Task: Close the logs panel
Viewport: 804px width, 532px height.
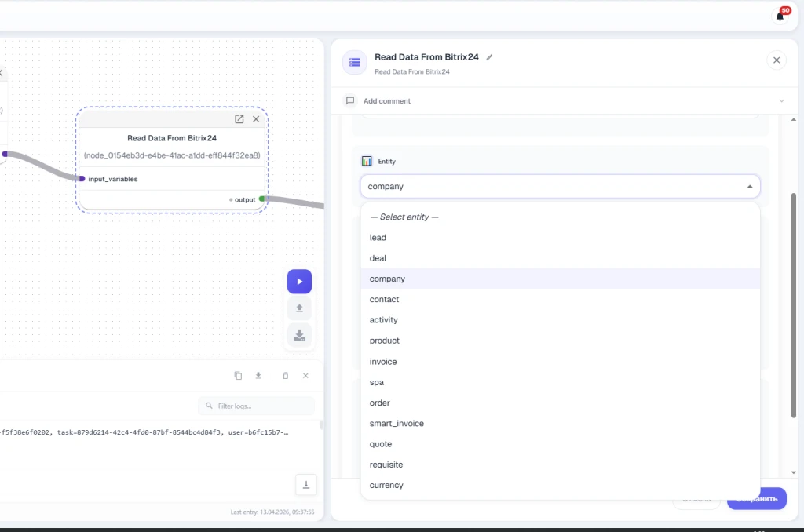Action: [x=305, y=376]
